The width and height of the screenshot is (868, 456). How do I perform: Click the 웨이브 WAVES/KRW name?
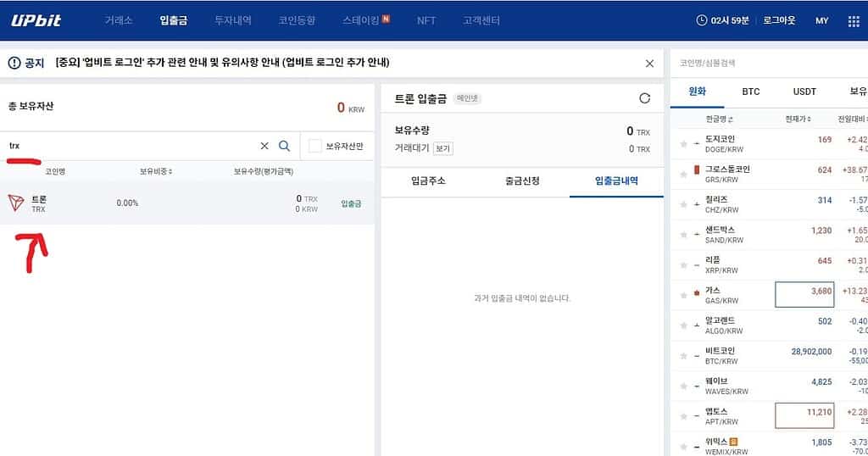click(x=726, y=386)
